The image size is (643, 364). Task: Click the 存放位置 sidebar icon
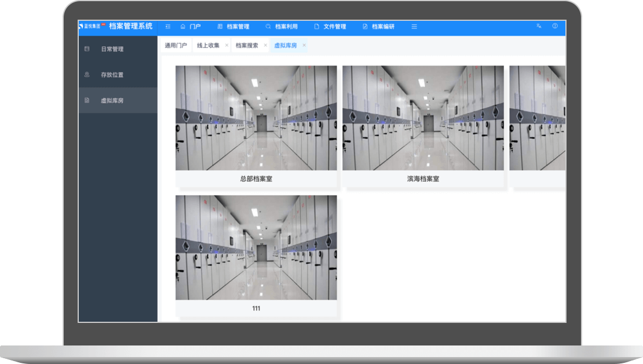pyautogui.click(x=87, y=75)
